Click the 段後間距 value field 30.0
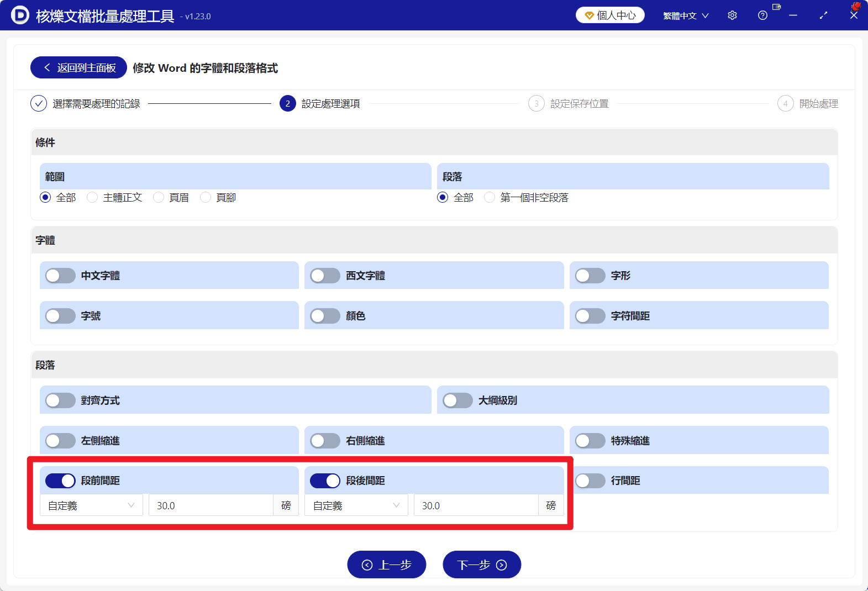Screen dimensions: 868x591 pos(476,505)
